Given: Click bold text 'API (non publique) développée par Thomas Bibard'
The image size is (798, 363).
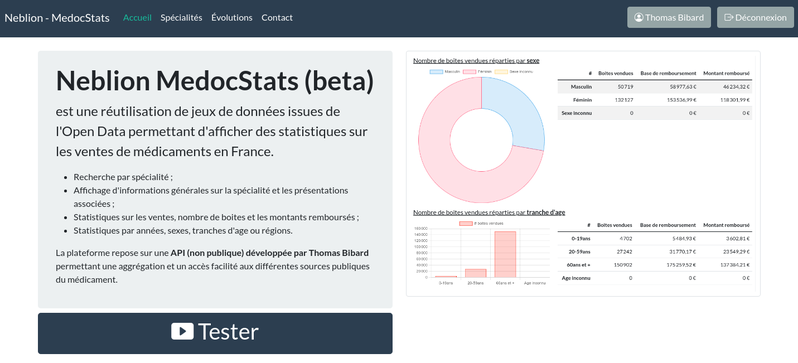Looking at the screenshot, I should 270,253.
